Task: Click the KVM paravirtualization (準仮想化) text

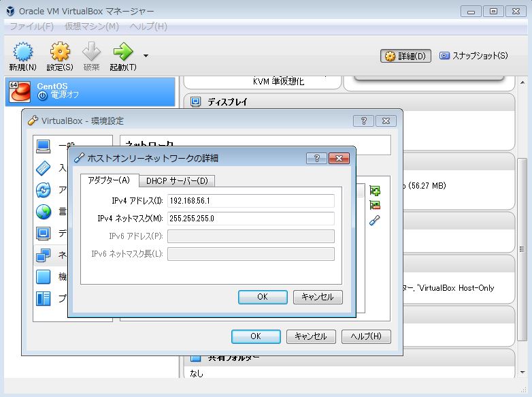Action: [278, 82]
